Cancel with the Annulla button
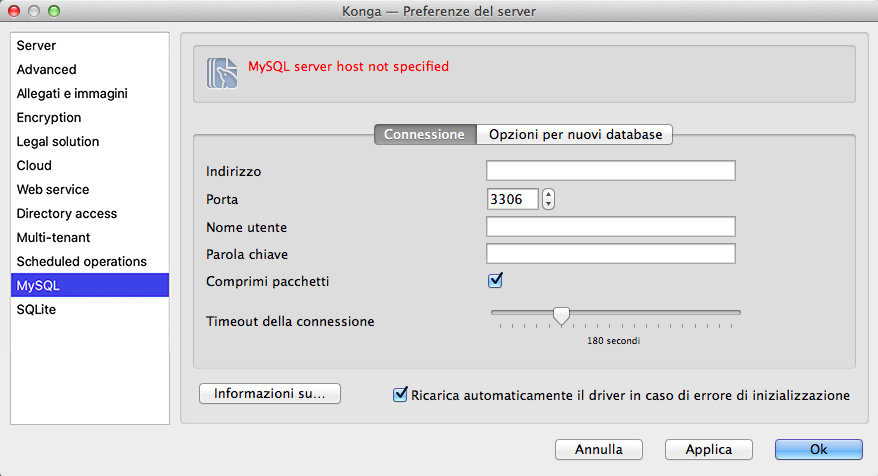The height and width of the screenshot is (476, 878). pos(598,449)
